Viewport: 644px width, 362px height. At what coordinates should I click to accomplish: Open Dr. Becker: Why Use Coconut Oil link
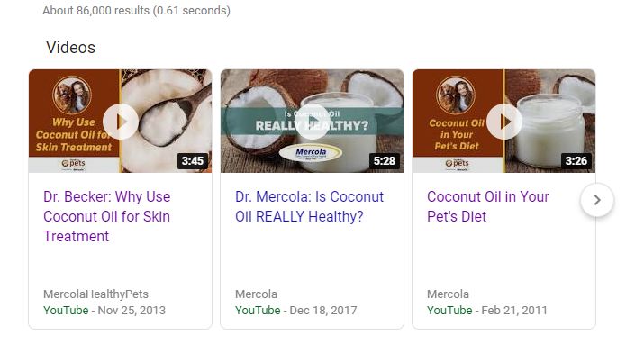click(x=106, y=216)
